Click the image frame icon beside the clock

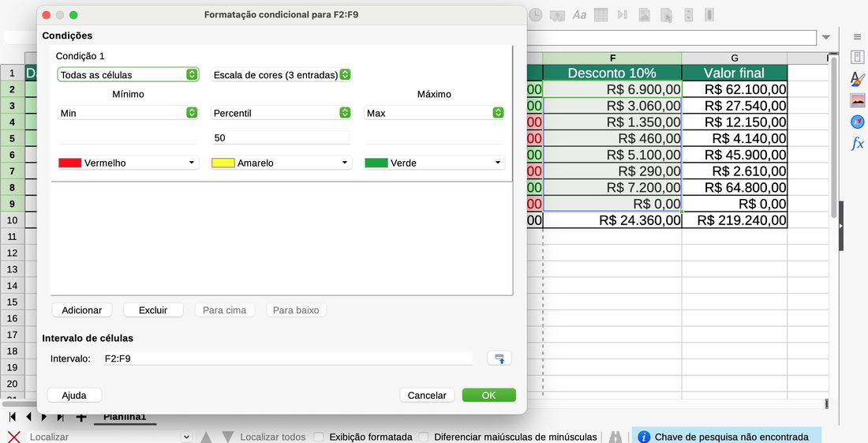557,15
